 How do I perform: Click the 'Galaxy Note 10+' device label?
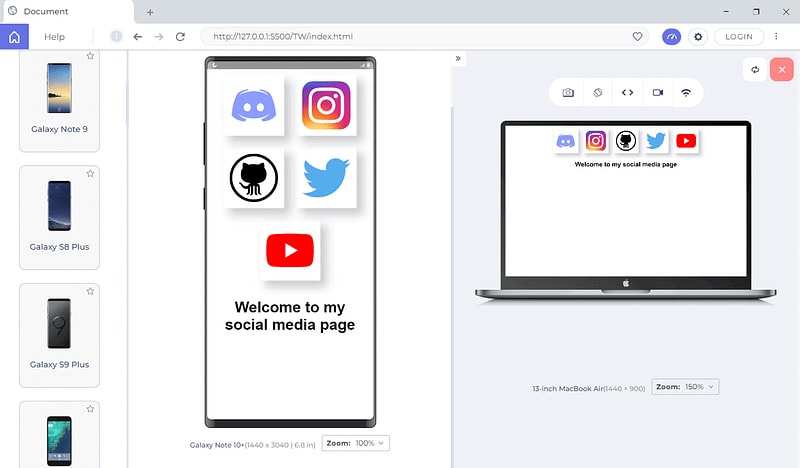pos(217,445)
